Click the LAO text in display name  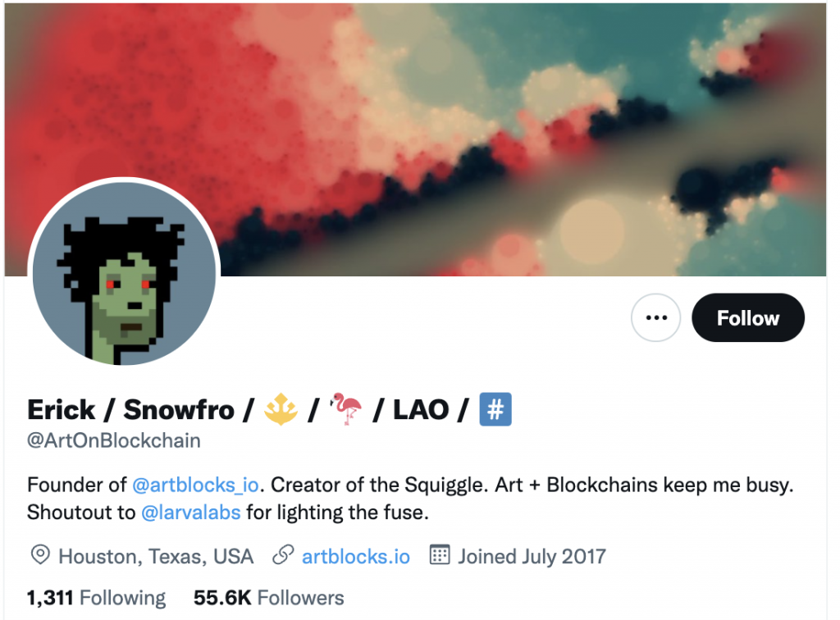[421, 410]
